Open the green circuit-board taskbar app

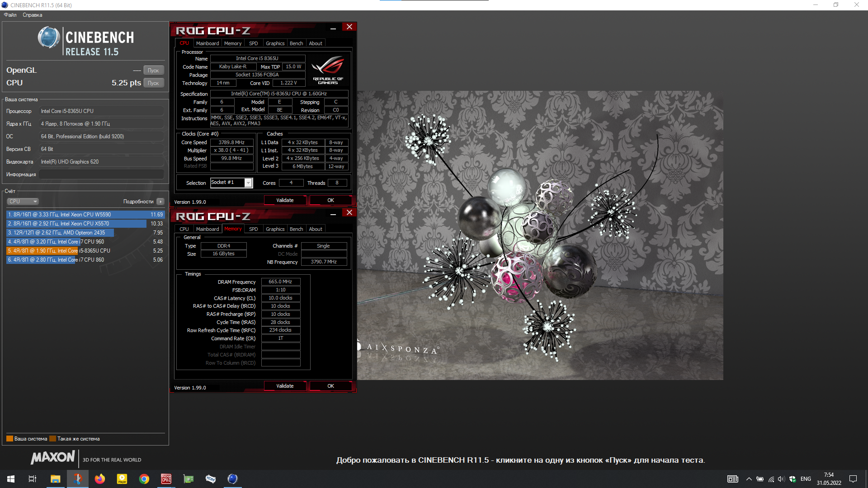click(188, 479)
